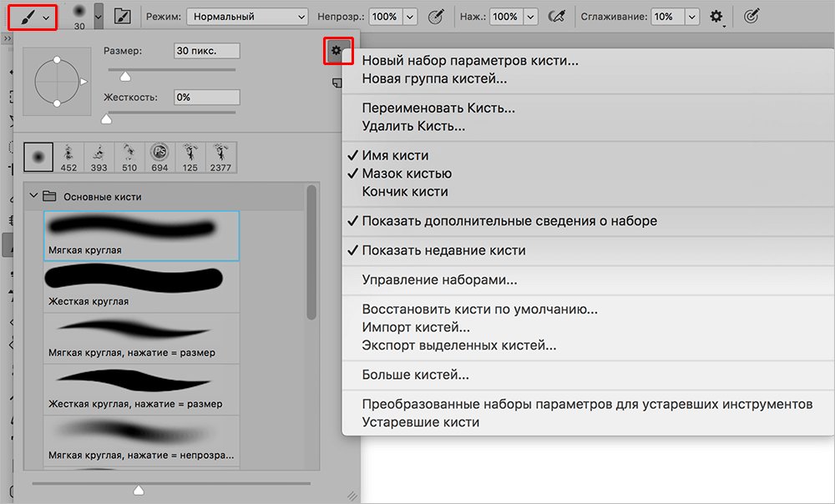The width and height of the screenshot is (835, 504).
Task: Toggle 'Имя кисти' display option
Action: (x=395, y=156)
